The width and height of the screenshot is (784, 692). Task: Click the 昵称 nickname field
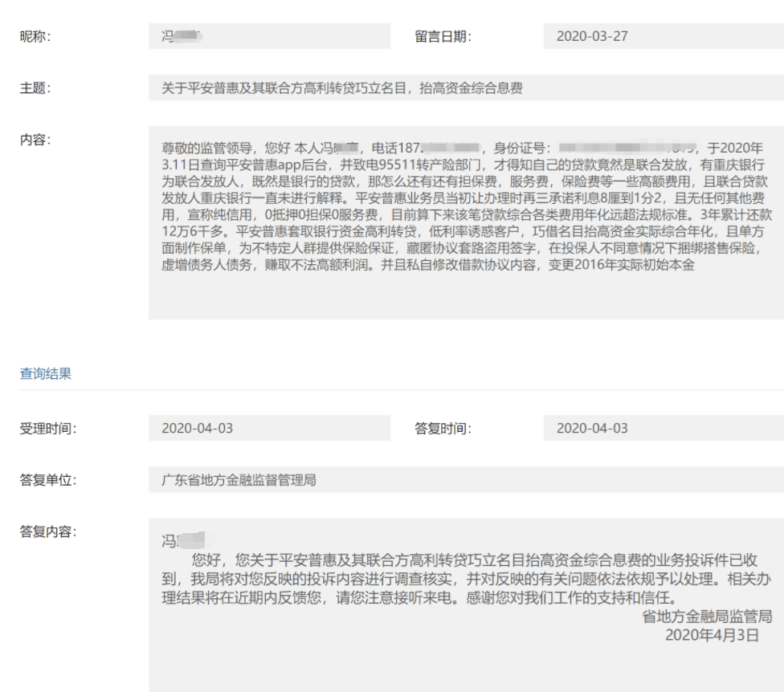click(269, 36)
